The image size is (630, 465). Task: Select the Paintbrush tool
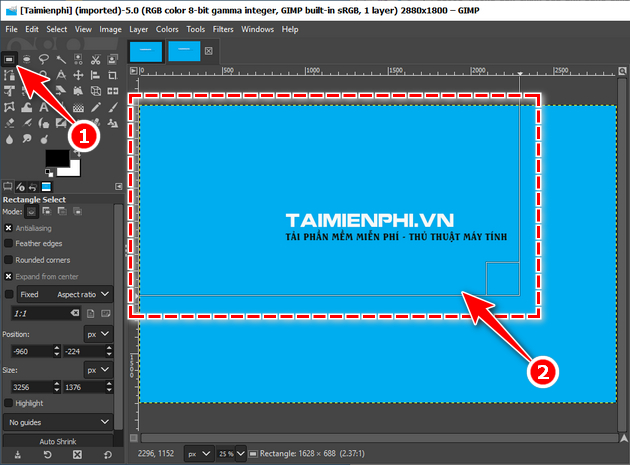[113, 107]
